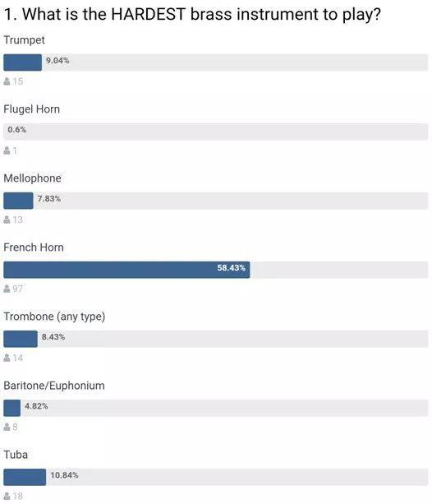Click the voter icon under Flugel Horn
This screenshot has width=432, height=504.
[7, 150]
